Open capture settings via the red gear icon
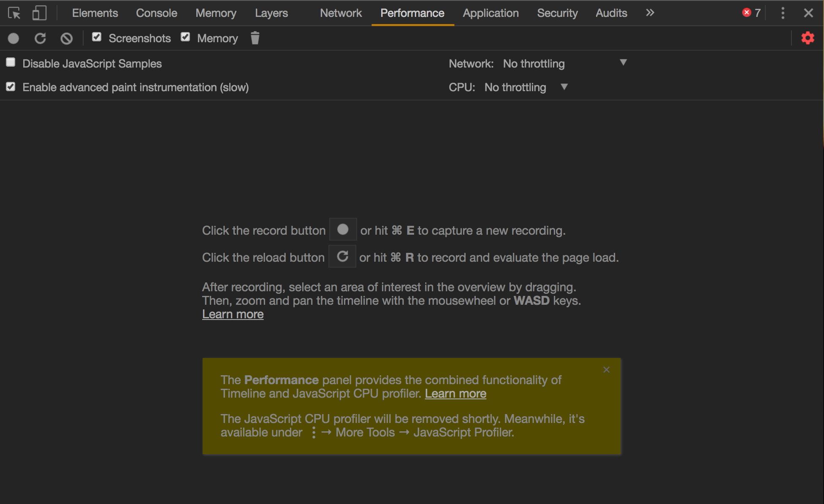This screenshot has height=504, width=824. pos(808,38)
